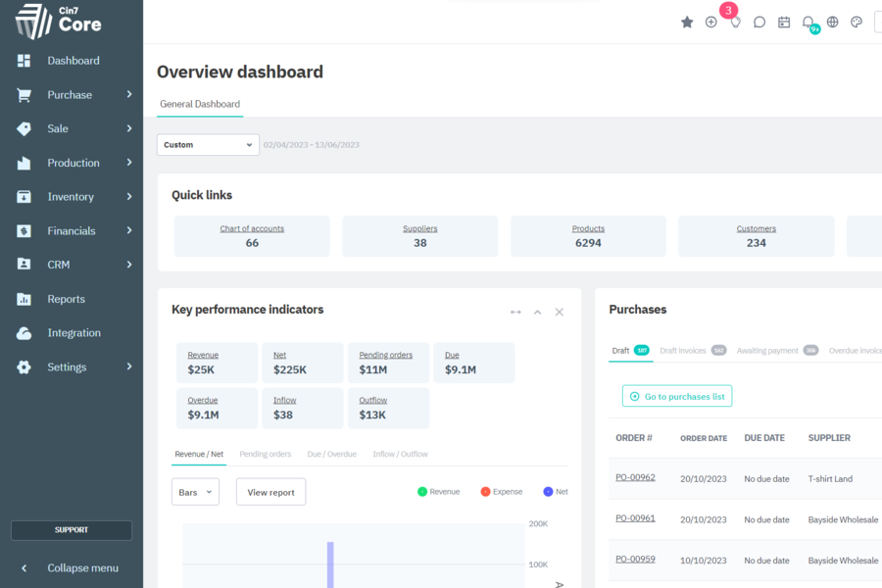Click the Reports chart icon
Viewport: 882px width, 588px height.
point(24,299)
